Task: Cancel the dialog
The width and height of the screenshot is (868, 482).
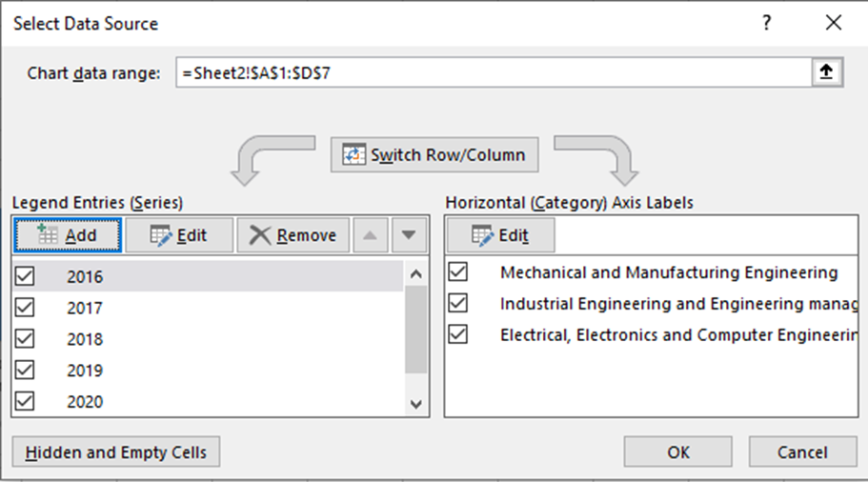Action: 802,452
